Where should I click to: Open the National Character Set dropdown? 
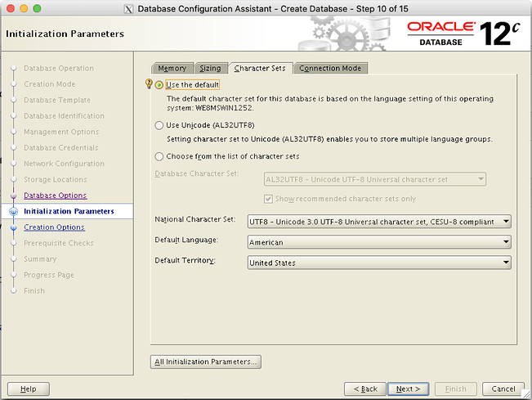pyautogui.click(x=379, y=222)
